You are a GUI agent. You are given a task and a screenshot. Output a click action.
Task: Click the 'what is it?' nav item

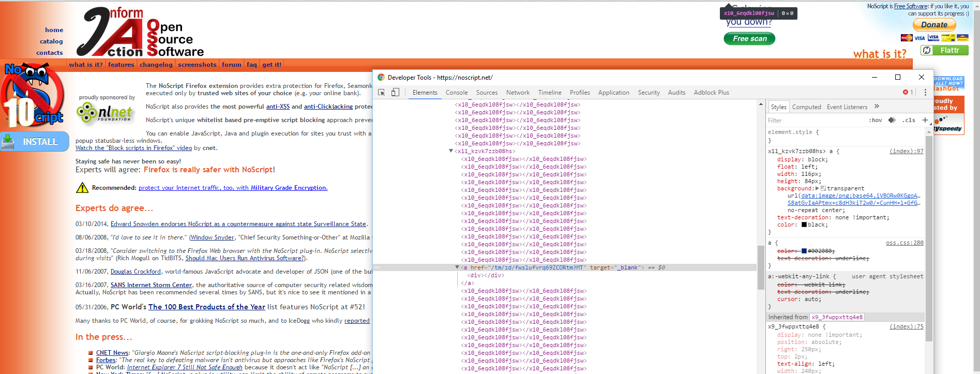point(86,65)
